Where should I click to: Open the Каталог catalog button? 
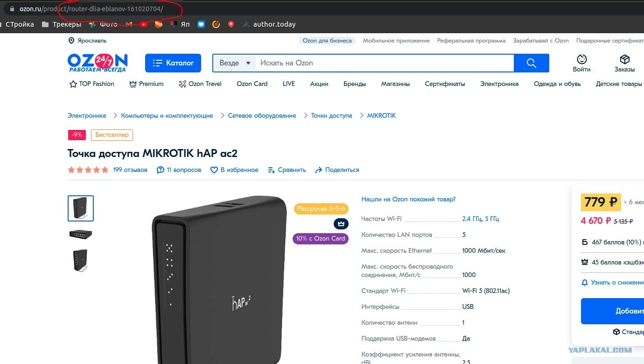tap(173, 63)
